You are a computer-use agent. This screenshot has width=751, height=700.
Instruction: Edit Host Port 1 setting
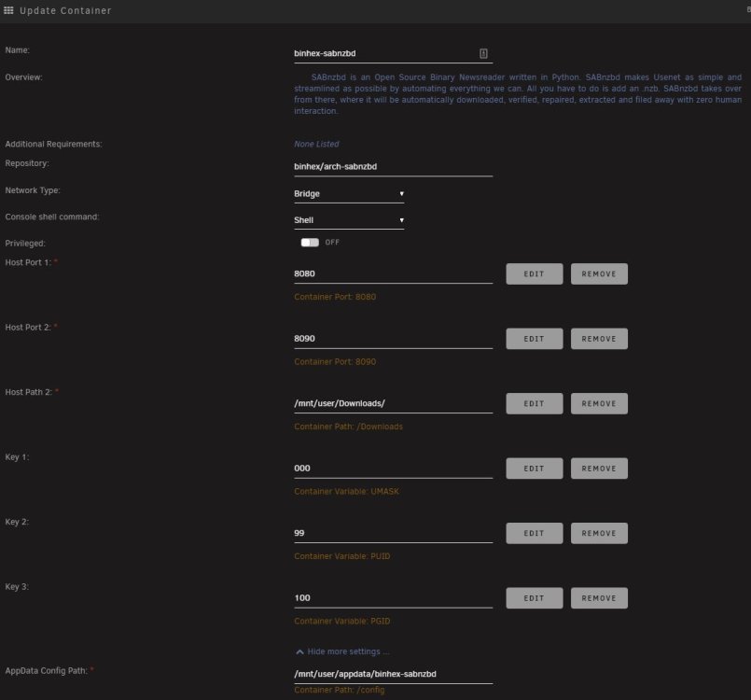click(x=534, y=274)
